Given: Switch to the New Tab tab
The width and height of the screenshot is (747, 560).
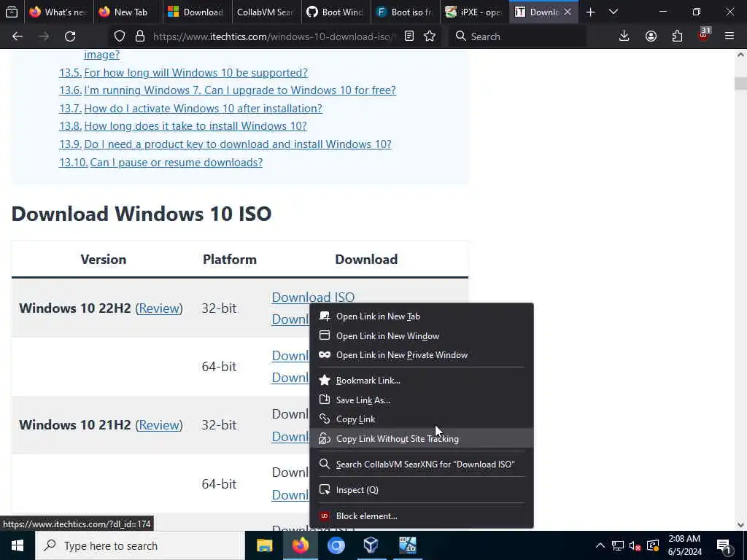Looking at the screenshot, I should point(126,12).
